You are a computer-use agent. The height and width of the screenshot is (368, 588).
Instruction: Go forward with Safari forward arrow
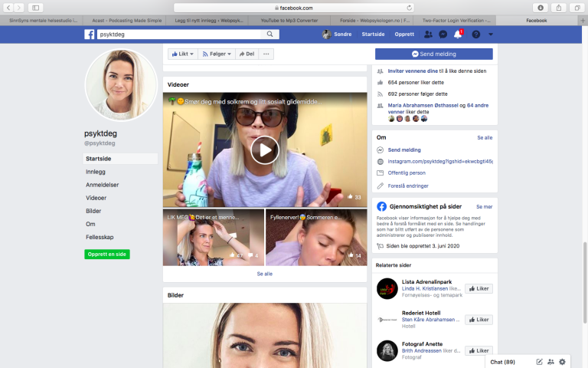[18, 8]
